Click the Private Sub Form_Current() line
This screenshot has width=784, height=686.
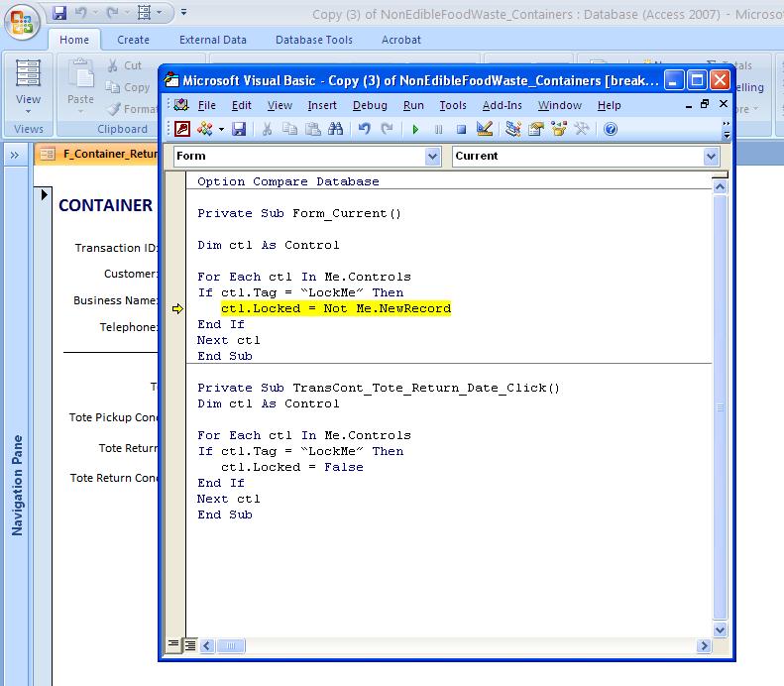[299, 213]
